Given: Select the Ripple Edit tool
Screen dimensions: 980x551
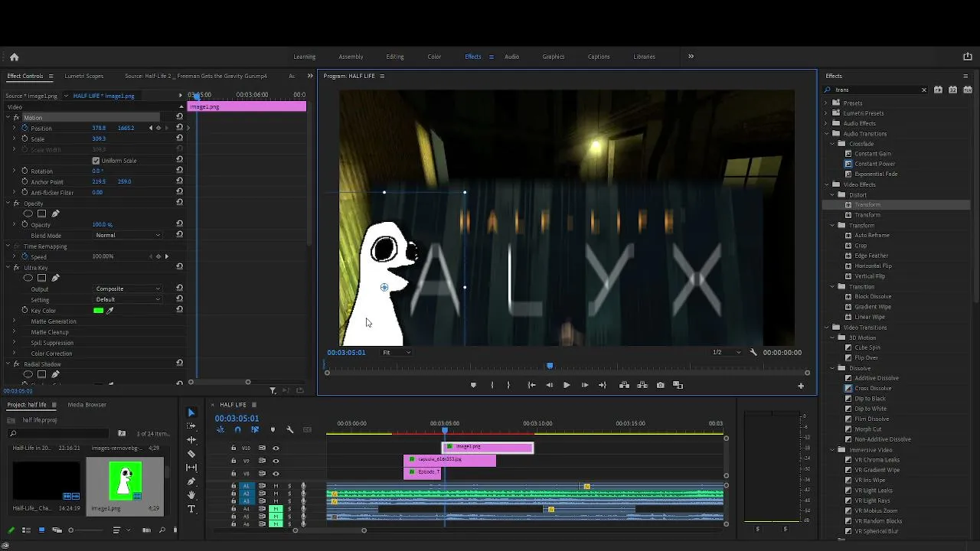Looking at the screenshot, I should 191,440.
